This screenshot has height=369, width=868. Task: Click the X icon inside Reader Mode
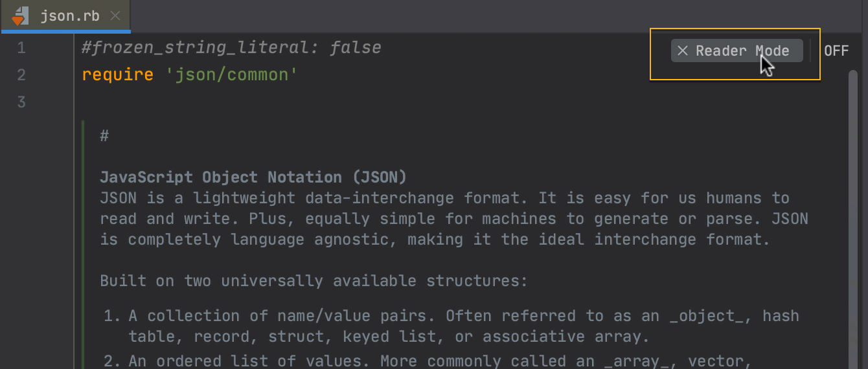(682, 51)
